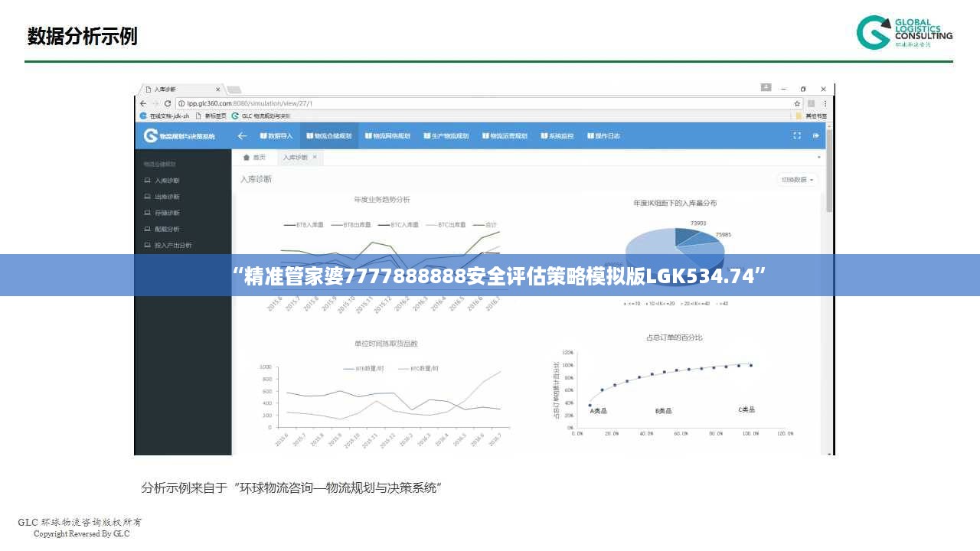Open the 系统监控 menu
Screen dimensions: 980x551
[558, 135]
